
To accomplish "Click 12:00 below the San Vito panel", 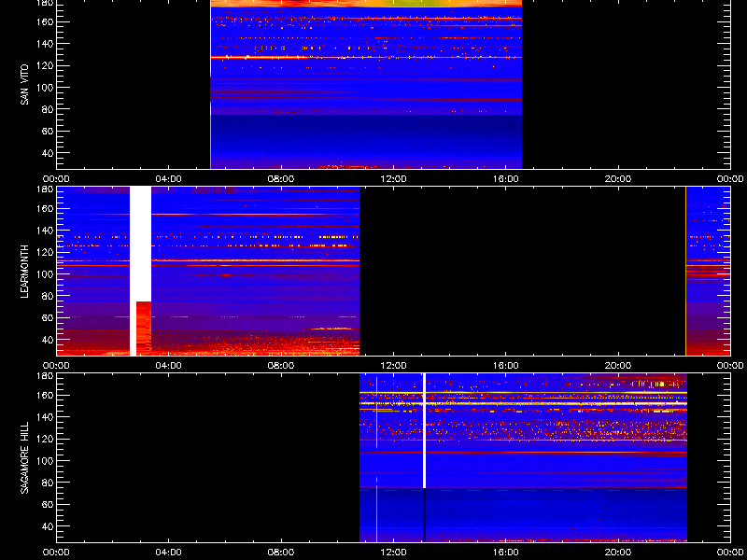I will click(393, 179).
